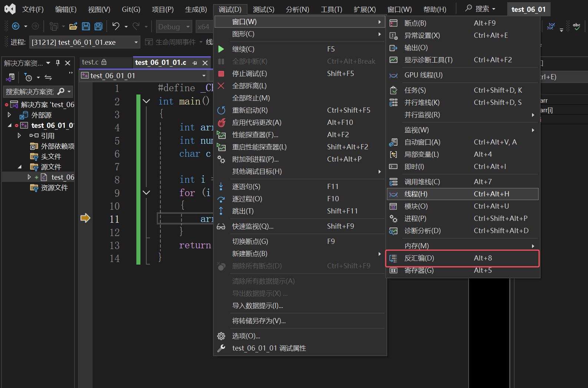Image resolution: width=588 pixels, height=388 pixels.
Task: Click the step over arrow icon
Action: 221,199
